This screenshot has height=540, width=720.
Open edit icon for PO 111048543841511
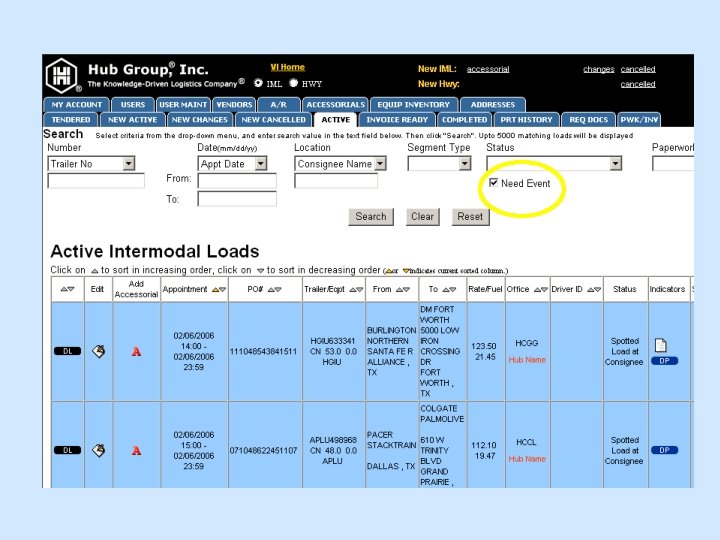point(99,351)
